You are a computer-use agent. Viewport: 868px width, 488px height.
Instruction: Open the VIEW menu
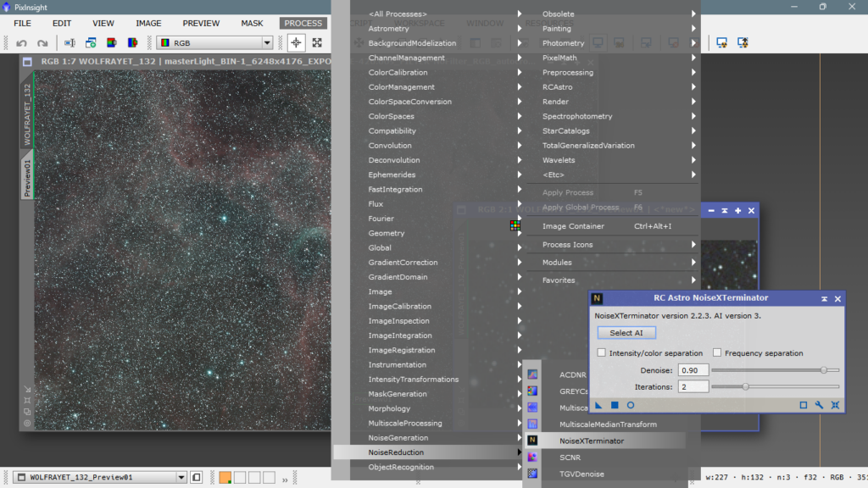coord(103,23)
